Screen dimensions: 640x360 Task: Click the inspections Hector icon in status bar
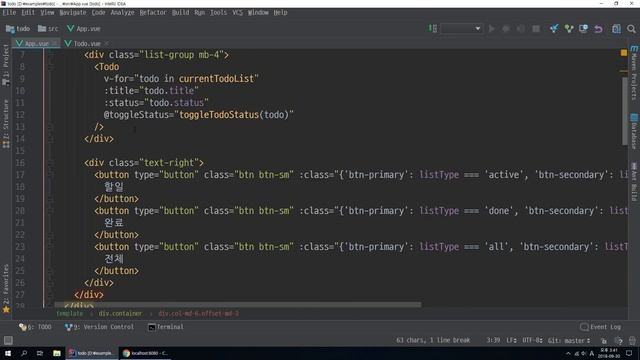coord(618,340)
